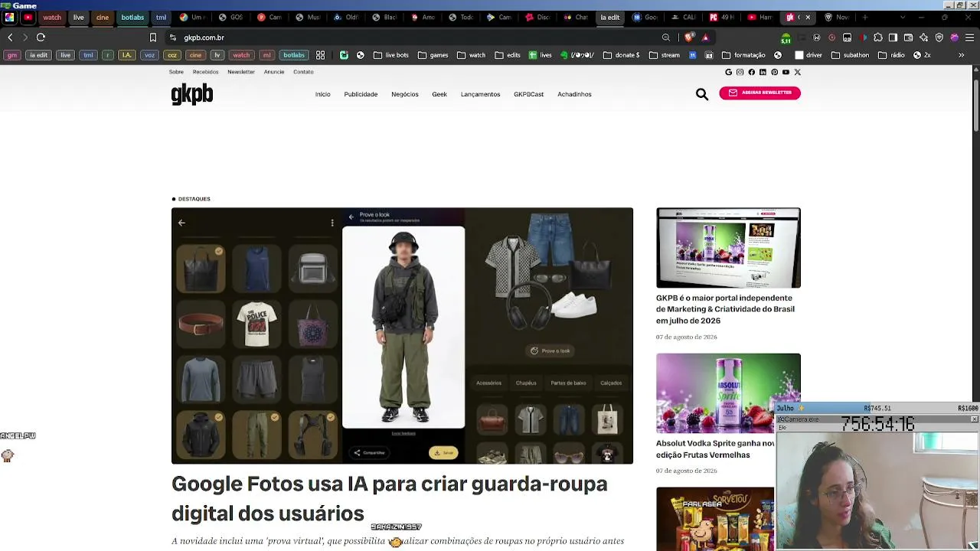This screenshot has height=551, width=980.
Task: Open the GKPBCast menu item
Action: point(529,94)
